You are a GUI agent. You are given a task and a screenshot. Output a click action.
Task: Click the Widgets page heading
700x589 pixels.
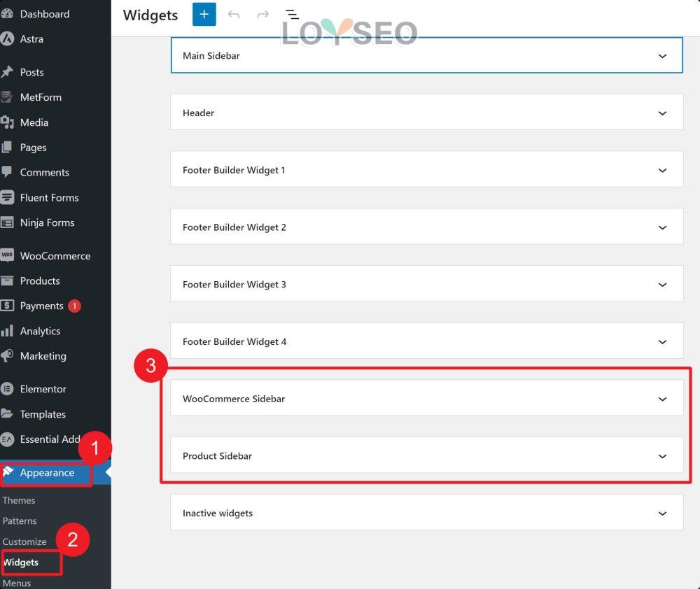tap(150, 15)
